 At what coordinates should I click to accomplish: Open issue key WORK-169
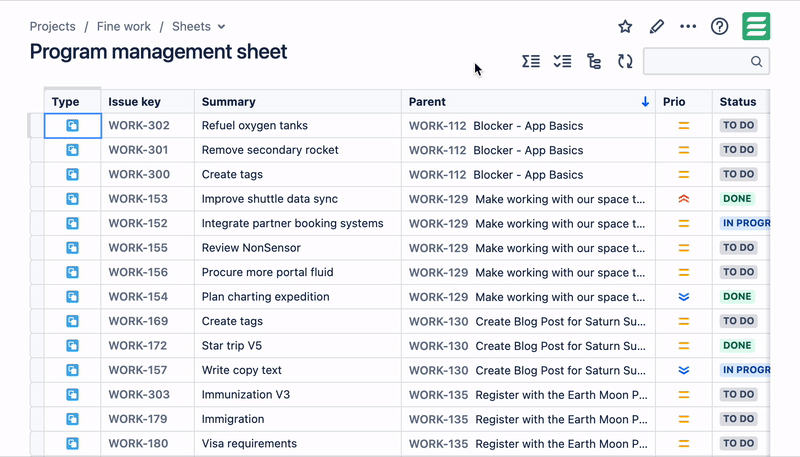tap(138, 321)
